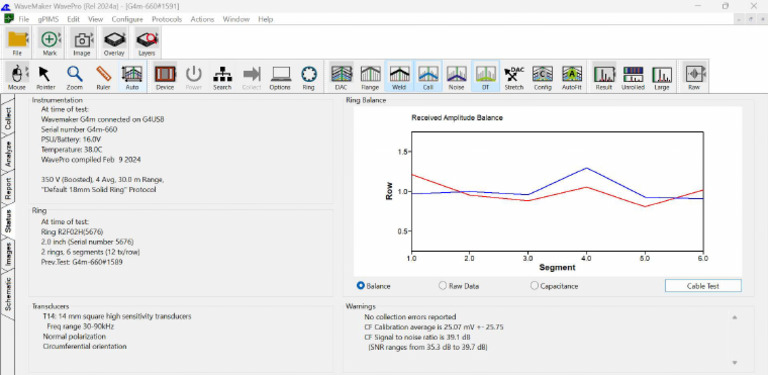Select the Raw Data radio button

(x=443, y=286)
